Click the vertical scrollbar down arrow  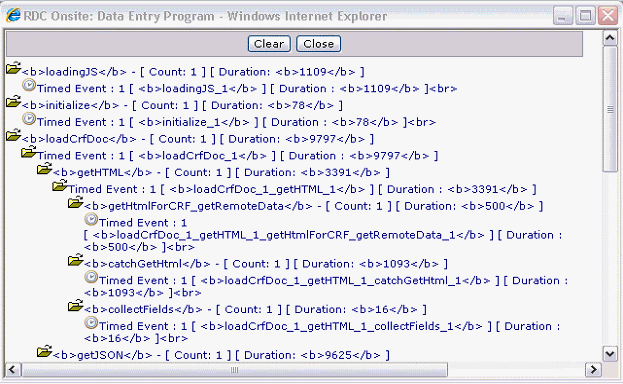click(x=610, y=353)
